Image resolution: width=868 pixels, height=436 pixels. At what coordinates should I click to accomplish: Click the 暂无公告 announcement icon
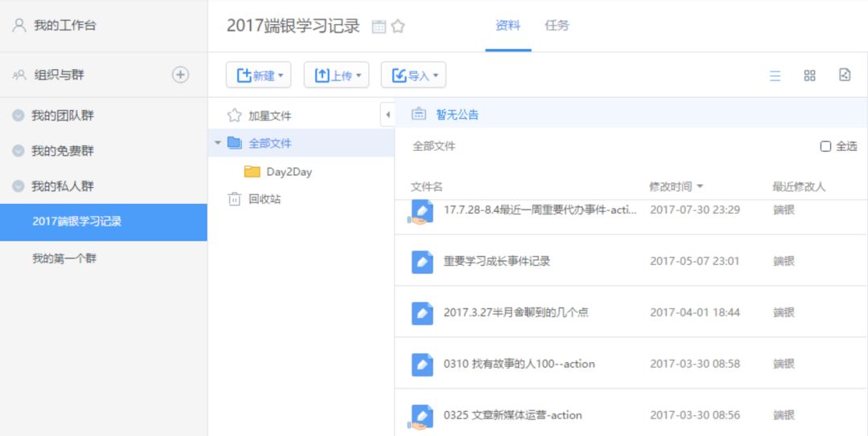pos(419,114)
